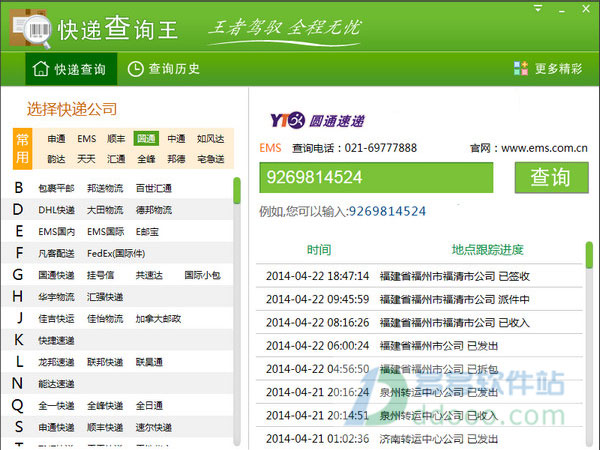Screen dimensions: 600x450
Task: Select 天天 in common couriers
Action: pyautogui.click(x=86, y=159)
